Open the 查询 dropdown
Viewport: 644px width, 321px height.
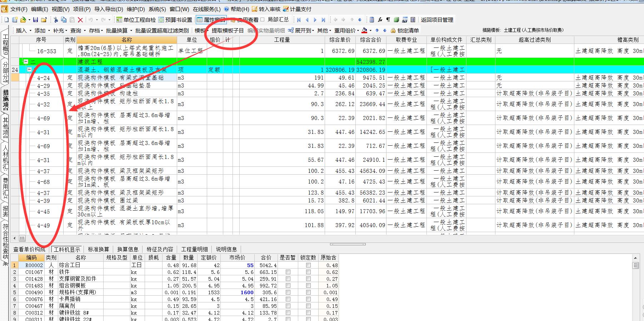click(x=78, y=30)
